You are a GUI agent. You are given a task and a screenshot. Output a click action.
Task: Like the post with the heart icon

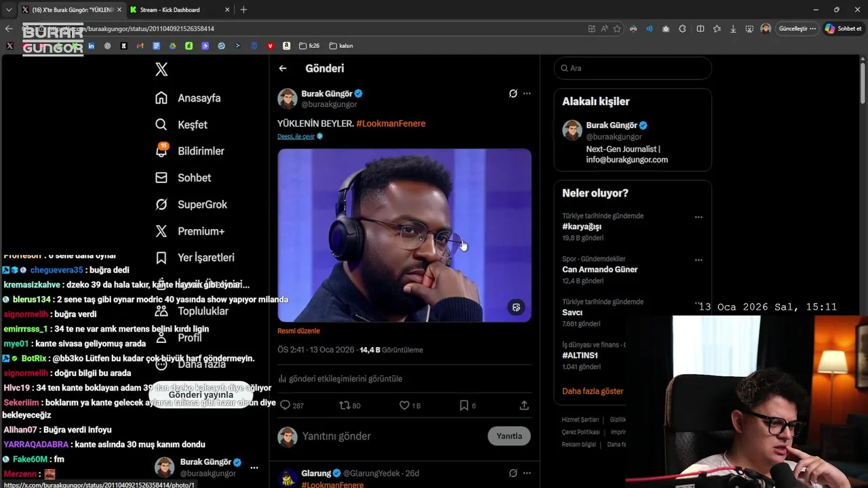tap(404, 405)
